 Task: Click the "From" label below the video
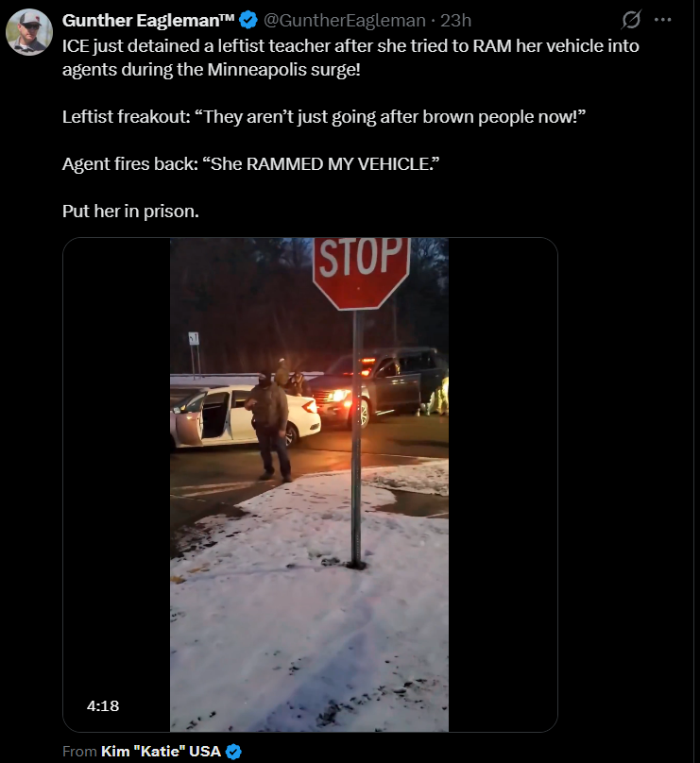(80, 752)
